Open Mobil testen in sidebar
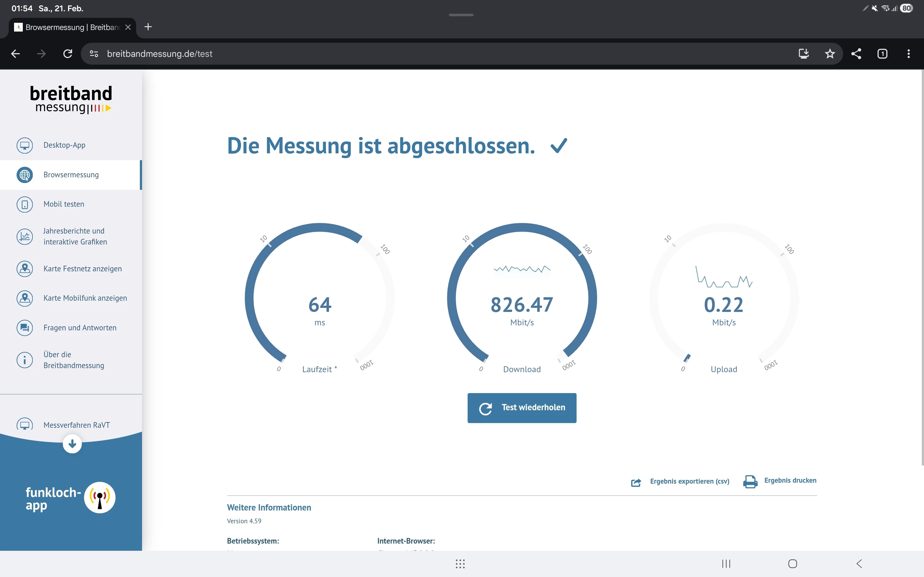924x577 pixels. click(x=64, y=204)
